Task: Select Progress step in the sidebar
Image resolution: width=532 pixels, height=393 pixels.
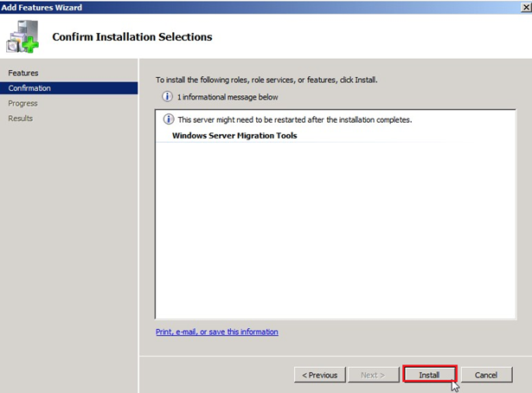Action: 22,103
